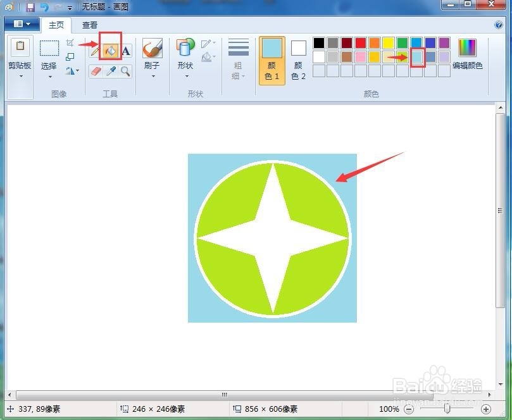Pick the green color swatch

tap(403, 43)
